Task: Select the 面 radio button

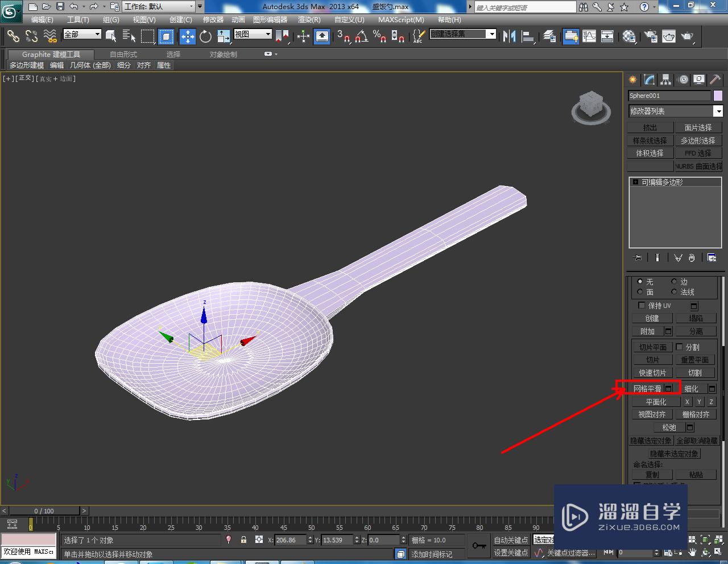Action: (x=640, y=292)
